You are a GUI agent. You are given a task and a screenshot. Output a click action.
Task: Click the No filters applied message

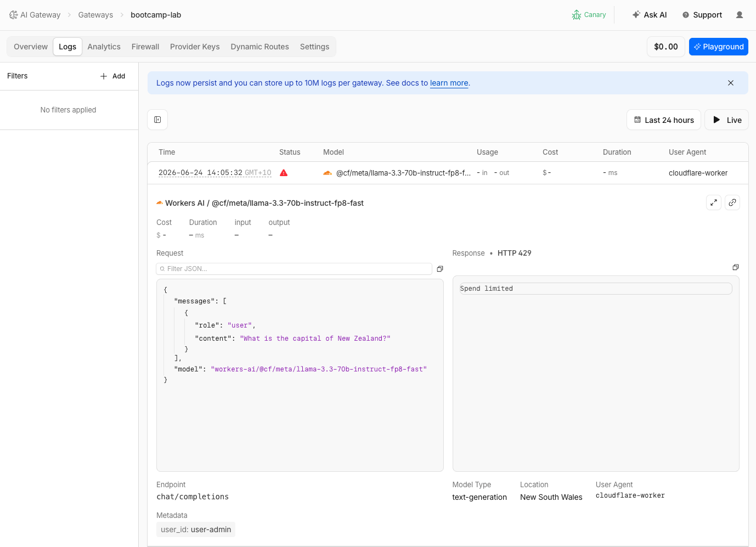click(x=68, y=110)
